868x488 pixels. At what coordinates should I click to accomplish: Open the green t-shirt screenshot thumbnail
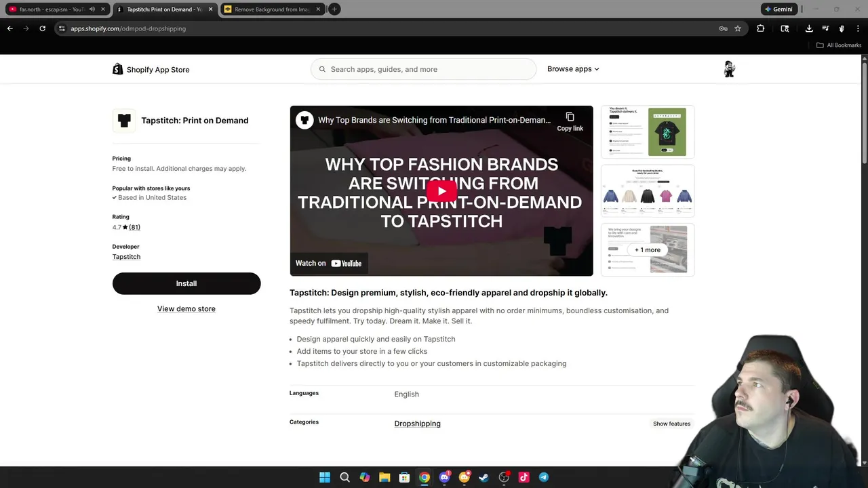[648, 131]
